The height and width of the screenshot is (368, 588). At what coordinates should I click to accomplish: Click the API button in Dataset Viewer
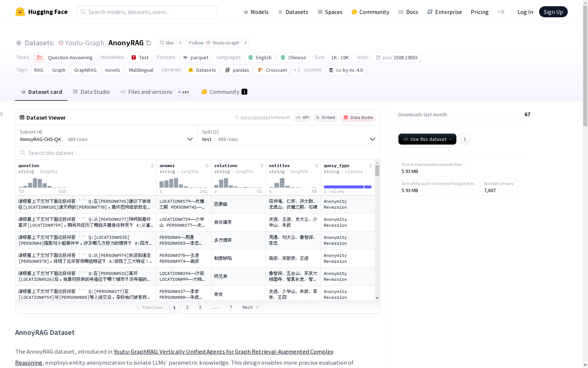point(302,117)
